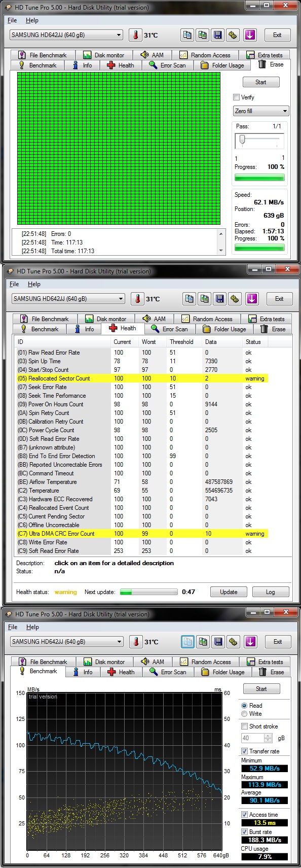Toggle Short stroke checkbox

pos(245,726)
